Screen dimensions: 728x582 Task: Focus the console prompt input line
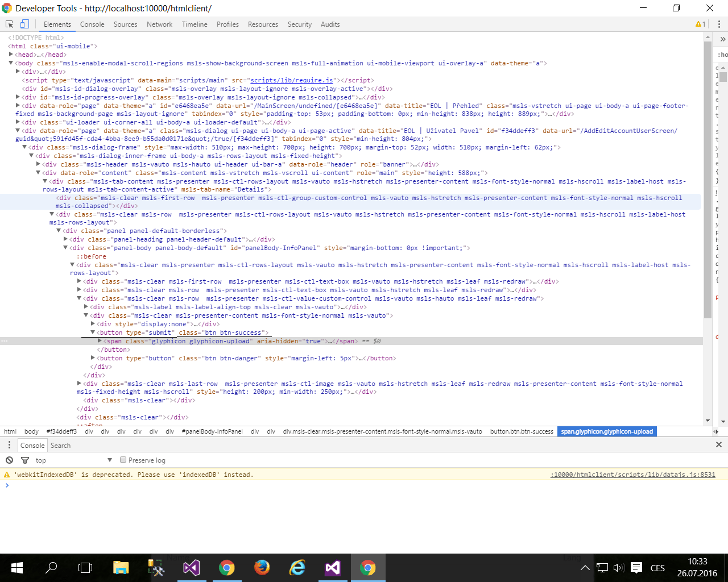[x=364, y=485]
